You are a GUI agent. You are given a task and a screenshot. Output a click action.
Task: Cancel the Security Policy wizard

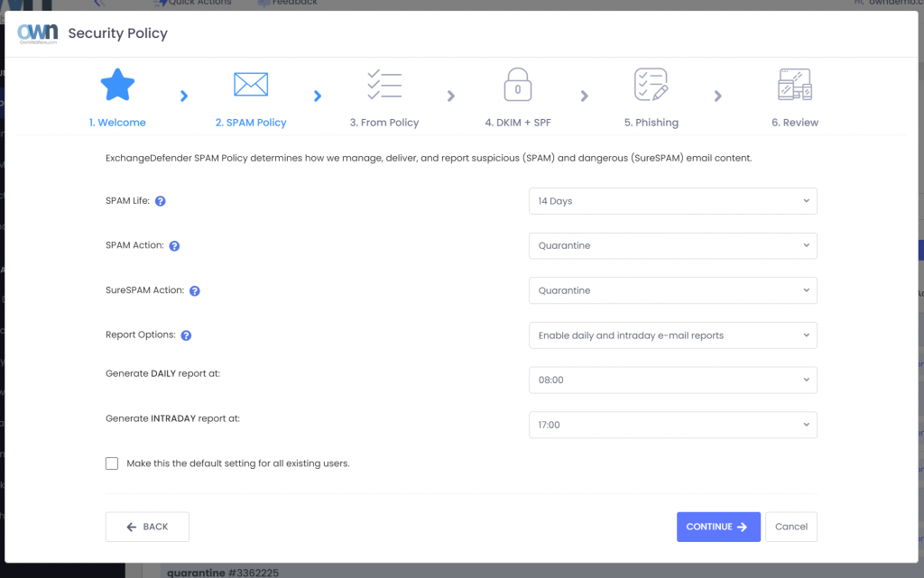tap(791, 527)
